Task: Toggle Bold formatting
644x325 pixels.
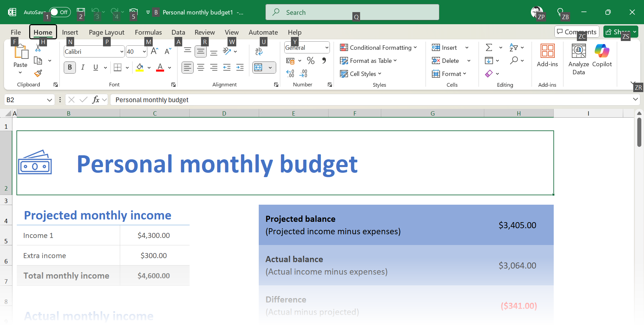Action: [70, 68]
